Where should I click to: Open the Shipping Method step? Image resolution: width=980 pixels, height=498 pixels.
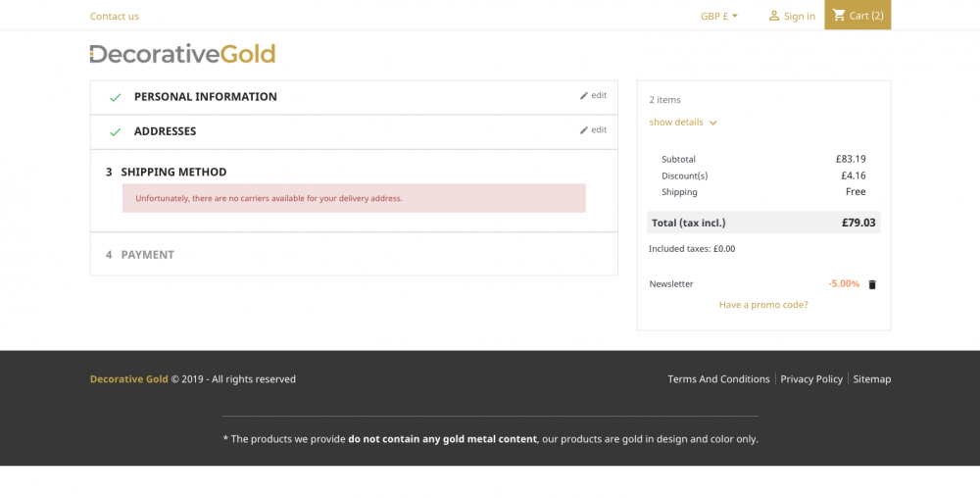[x=173, y=172]
